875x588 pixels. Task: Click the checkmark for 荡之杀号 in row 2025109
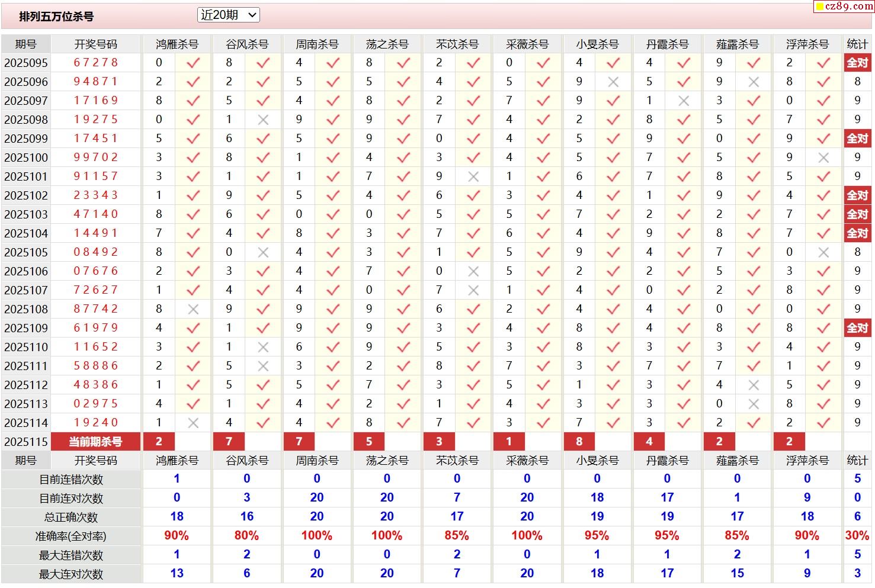pyautogui.click(x=403, y=328)
